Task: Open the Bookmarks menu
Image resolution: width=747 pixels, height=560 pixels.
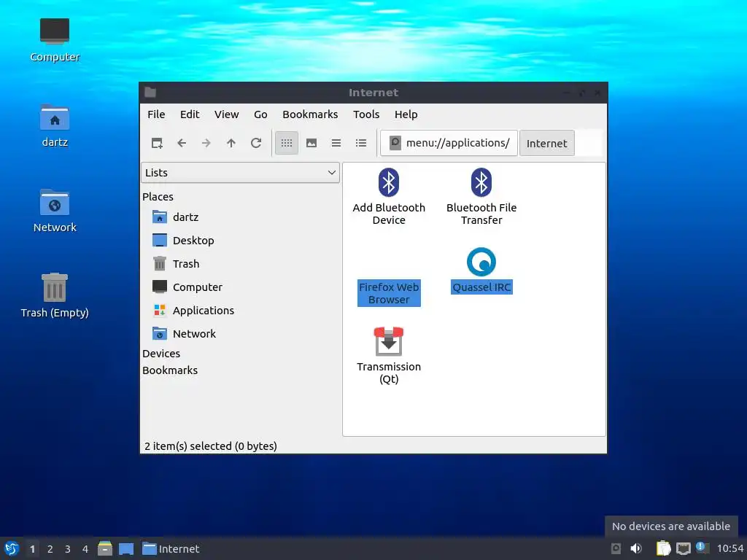Action: click(310, 114)
